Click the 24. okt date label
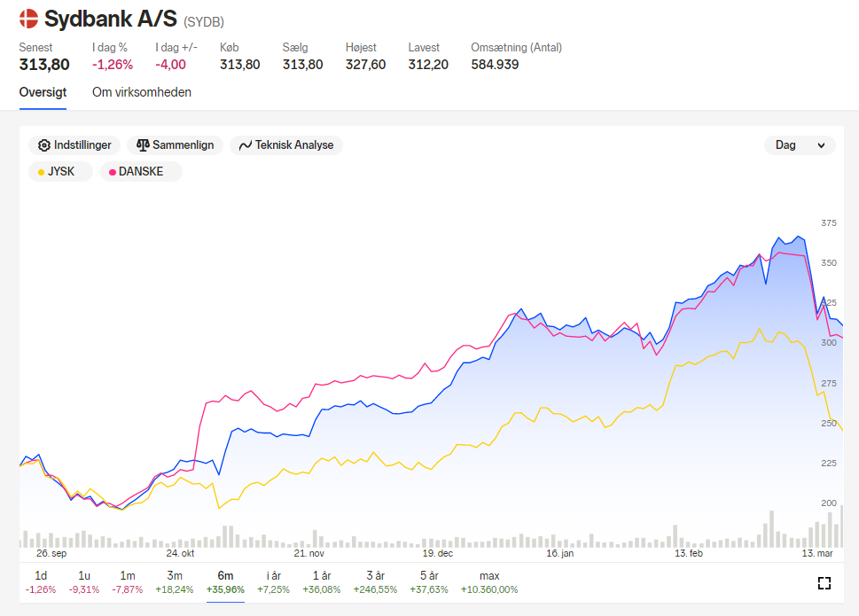 click(180, 553)
